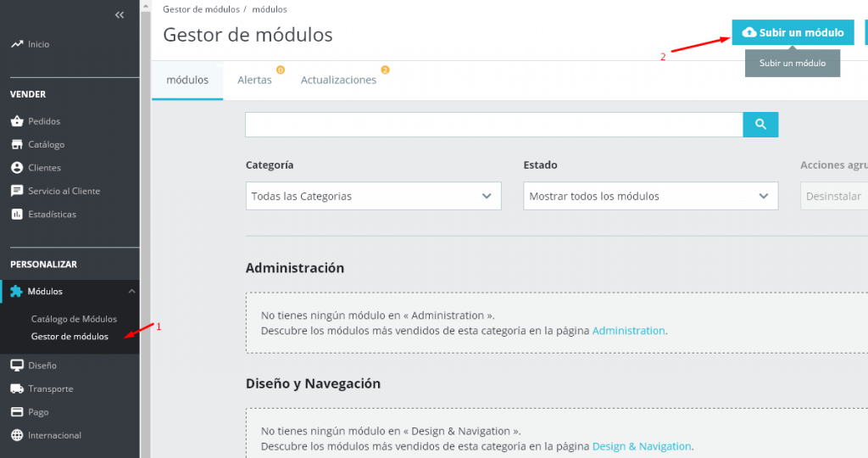Click the Servicio al Cliente chat icon
Image resolution: width=868 pixels, height=458 pixels.
[17, 191]
